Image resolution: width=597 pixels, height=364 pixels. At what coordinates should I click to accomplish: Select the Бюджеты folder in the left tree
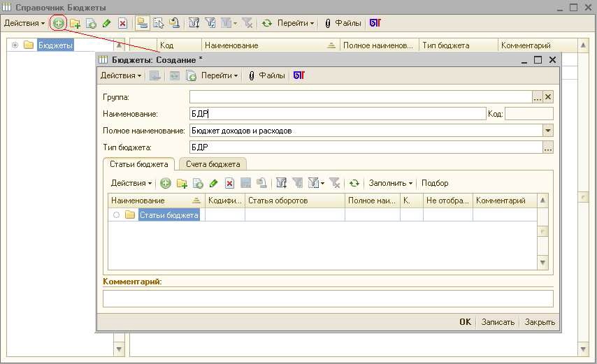[x=55, y=45]
